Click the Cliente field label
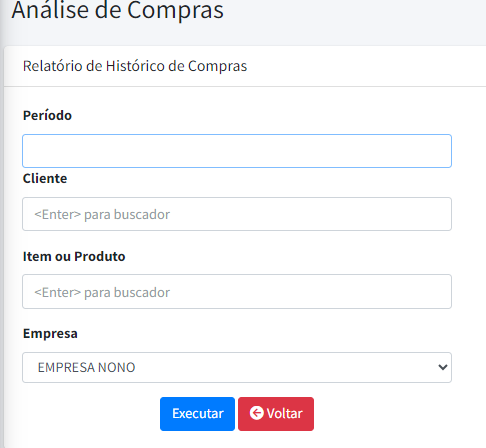The width and height of the screenshot is (486, 448). coord(45,178)
